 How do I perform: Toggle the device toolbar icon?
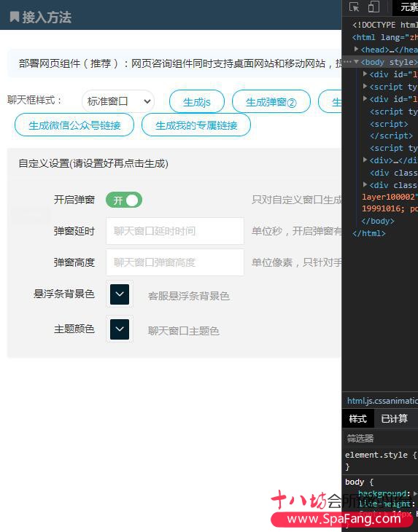pos(374,7)
